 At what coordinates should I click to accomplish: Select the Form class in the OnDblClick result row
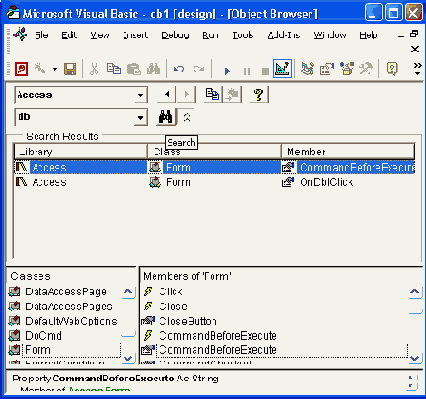tap(178, 182)
